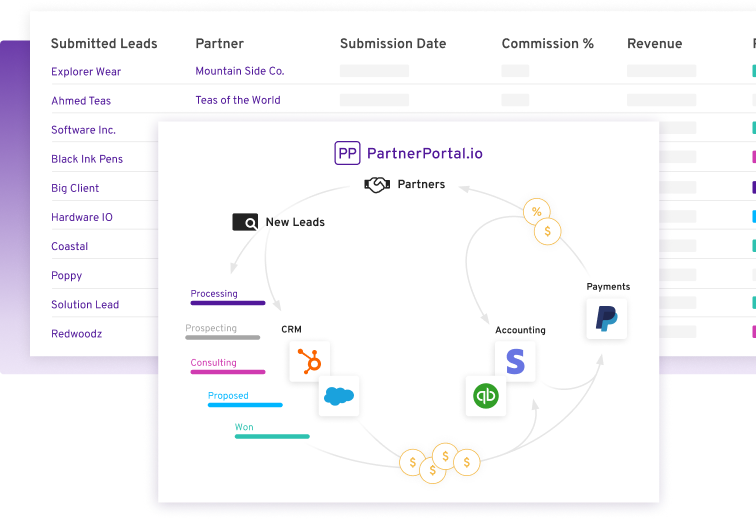Open partner Mountain Side Co.
The width and height of the screenshot is (756, 525).
tap(240, 71)
